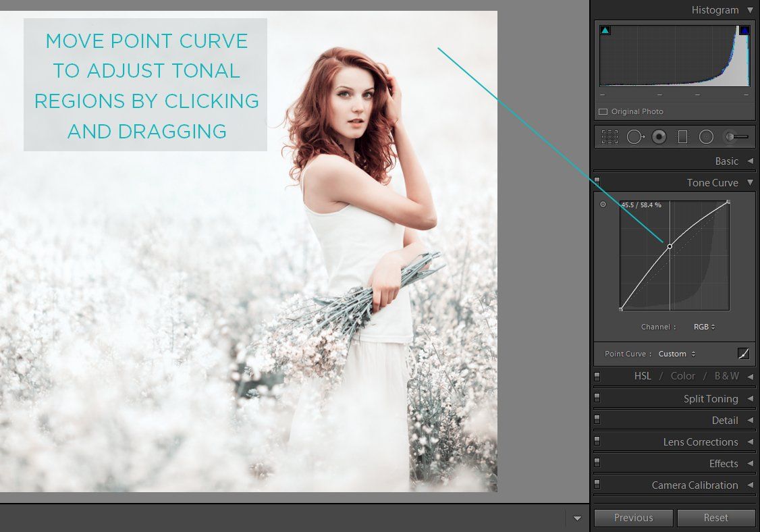
Task: Toggle the Detail panel switch
Action: click(x=597, y=419)
